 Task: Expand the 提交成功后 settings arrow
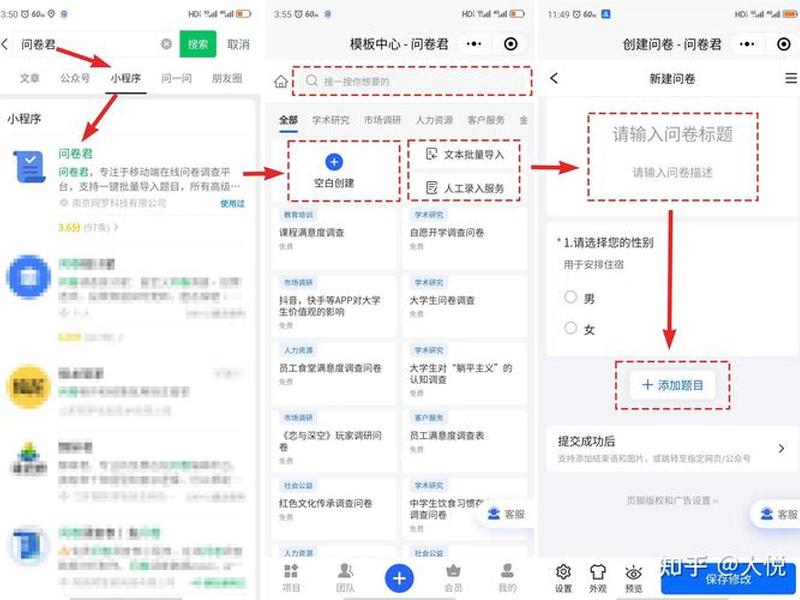[x=781, y=448]
